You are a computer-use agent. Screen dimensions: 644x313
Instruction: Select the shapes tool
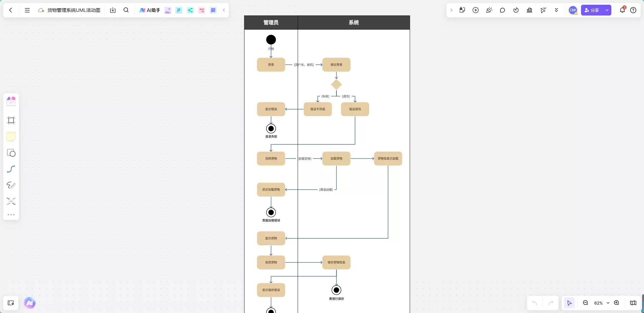point(11,153)
